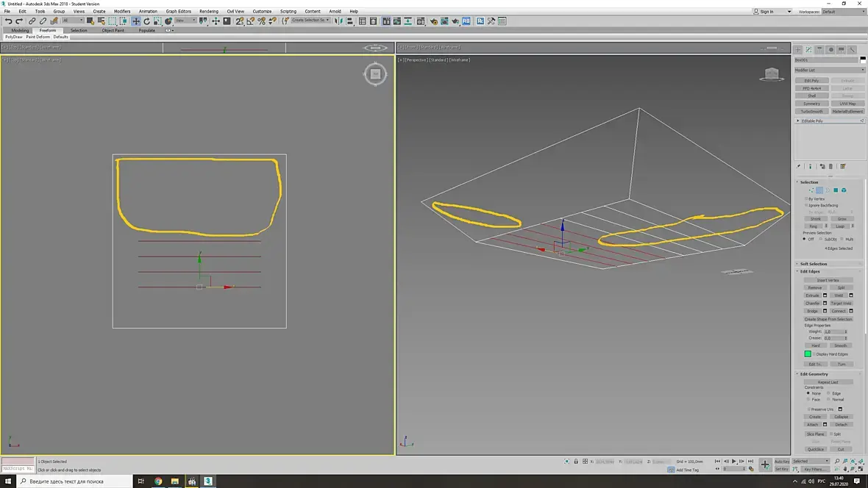Open the Hierarchy command panel tab

pos(820,49)
